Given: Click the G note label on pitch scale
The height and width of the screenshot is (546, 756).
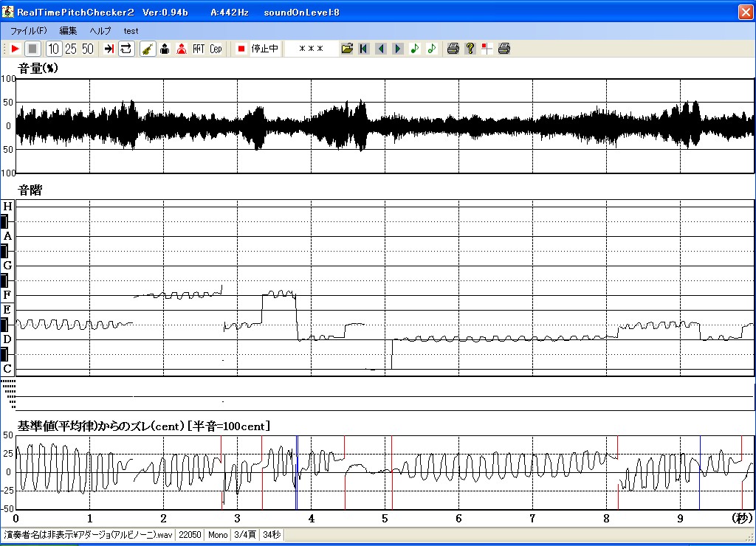Looking at the screenshot, I should click(x=7, y=266).
